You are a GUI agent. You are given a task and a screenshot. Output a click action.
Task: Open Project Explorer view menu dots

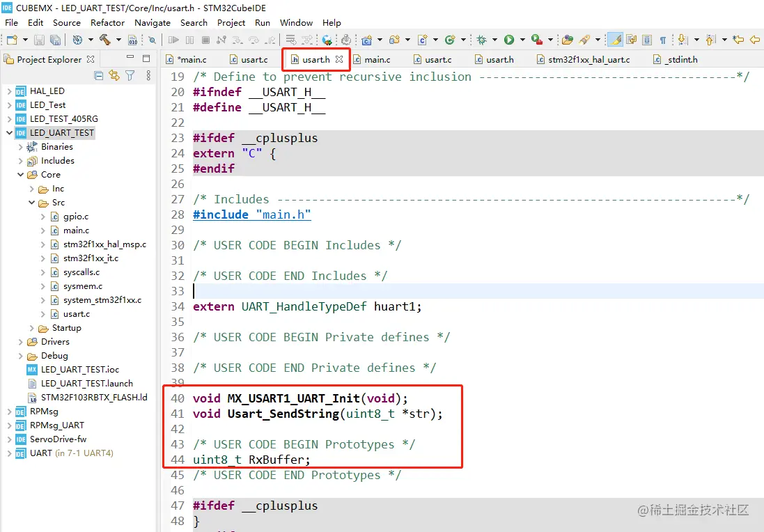148,75
